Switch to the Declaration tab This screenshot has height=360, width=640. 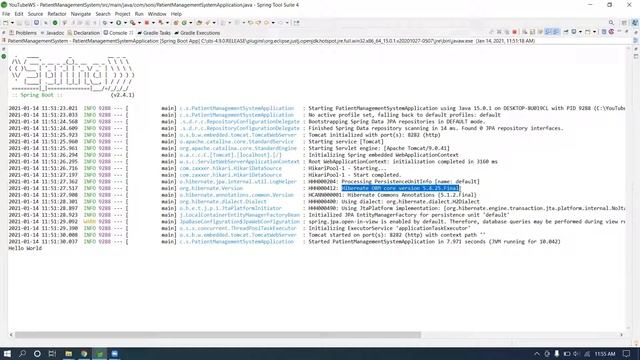coord(84,33)
